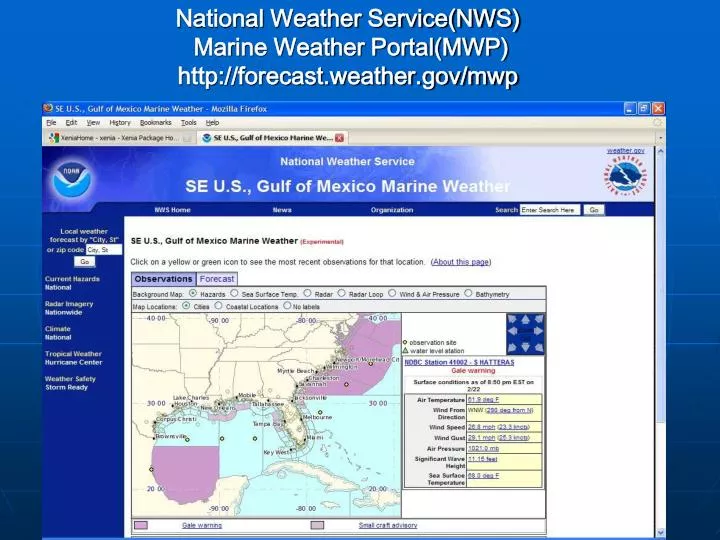
Task: Open the File menu
Action: pos(51,123)
